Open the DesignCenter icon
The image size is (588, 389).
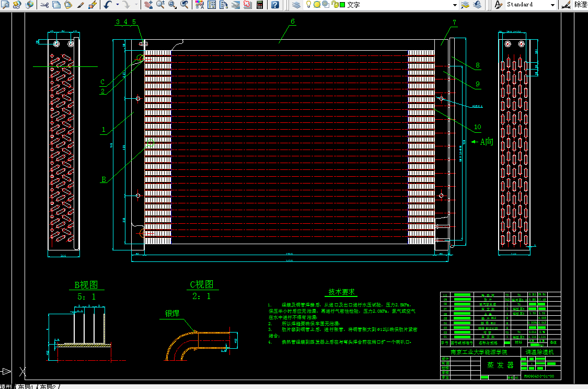click(212, 5)
